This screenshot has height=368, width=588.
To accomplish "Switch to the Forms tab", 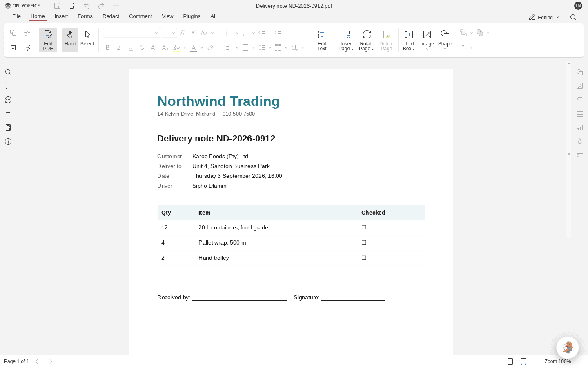I will (85, 16).
